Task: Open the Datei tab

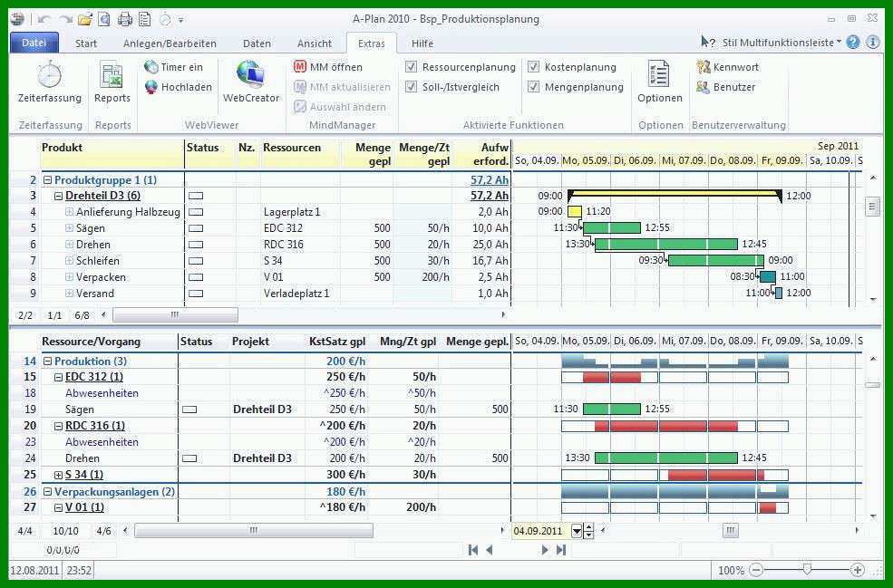Action: tap(34, 43)
